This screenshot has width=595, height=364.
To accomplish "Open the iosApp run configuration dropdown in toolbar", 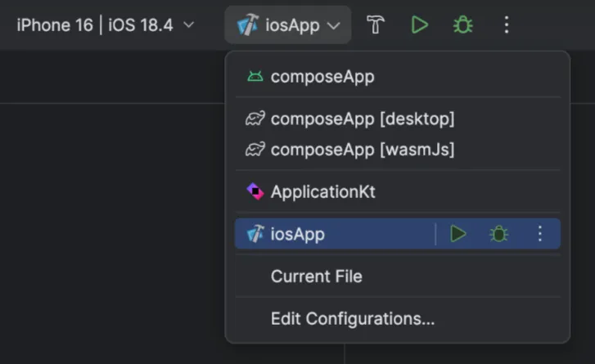I will 287,25.
